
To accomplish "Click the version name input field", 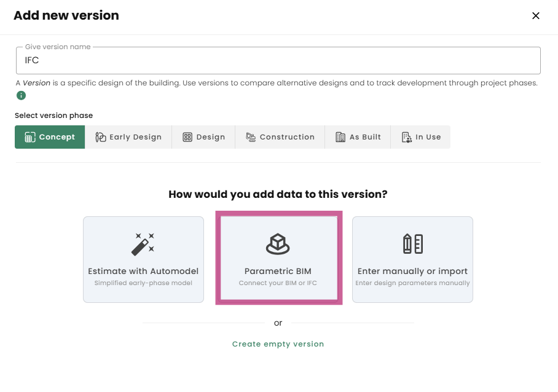I will click(x=278, y=61).
